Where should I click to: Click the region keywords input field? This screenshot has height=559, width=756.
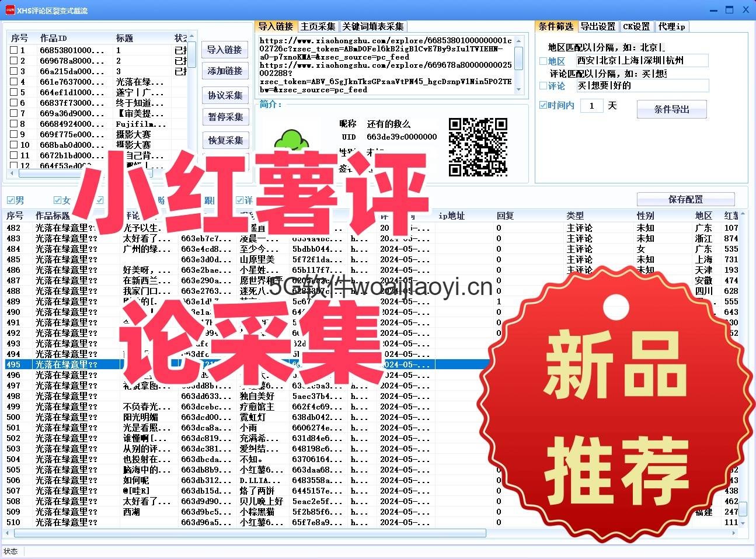[x=642, y=61]
